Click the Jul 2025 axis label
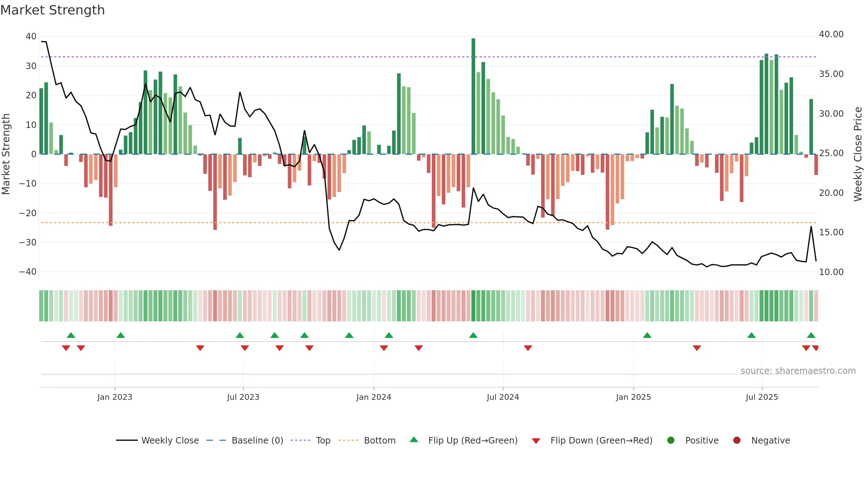Viewport: 868px width, 488px height. coord(762,397)
